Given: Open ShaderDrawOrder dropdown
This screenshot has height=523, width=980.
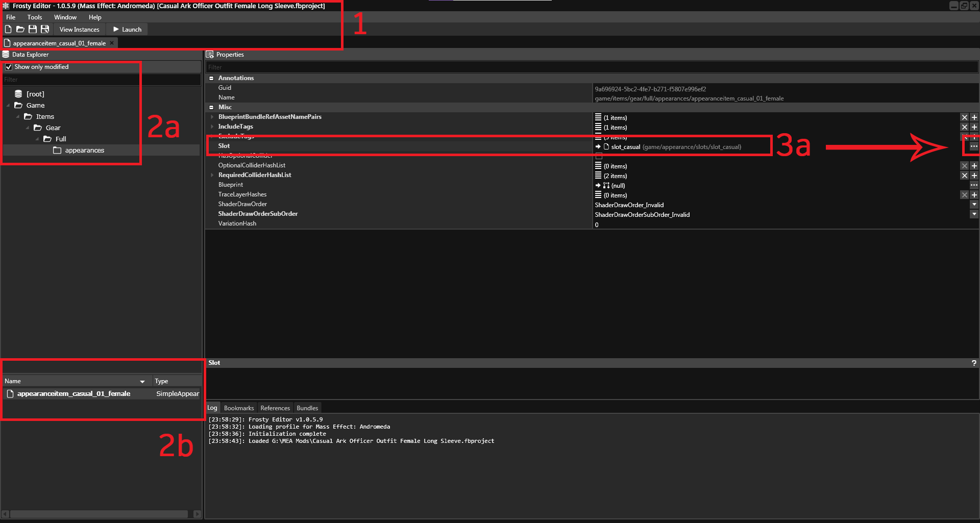Looking at the screenshot, I should tap(974, 205).
